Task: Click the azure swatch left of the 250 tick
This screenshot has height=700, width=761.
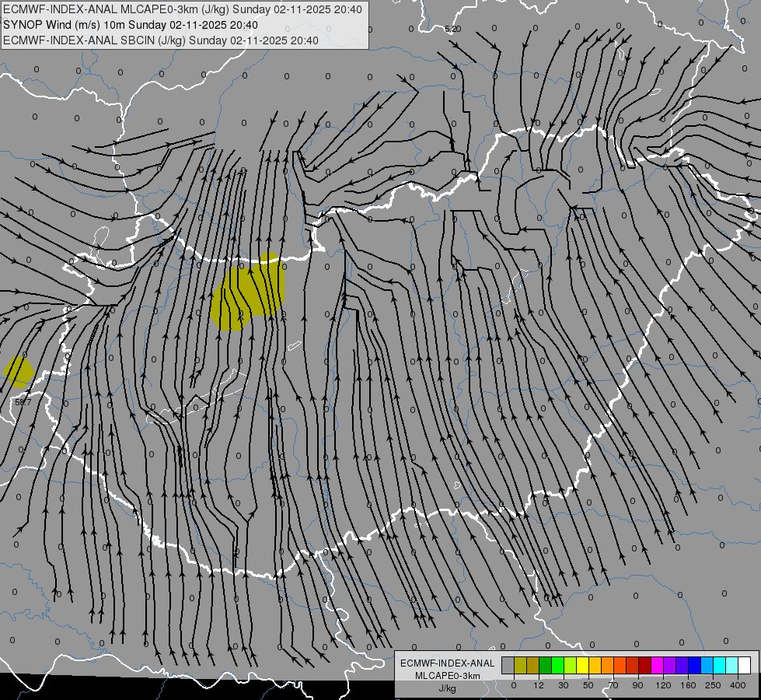Action: (x=707, y=665)
